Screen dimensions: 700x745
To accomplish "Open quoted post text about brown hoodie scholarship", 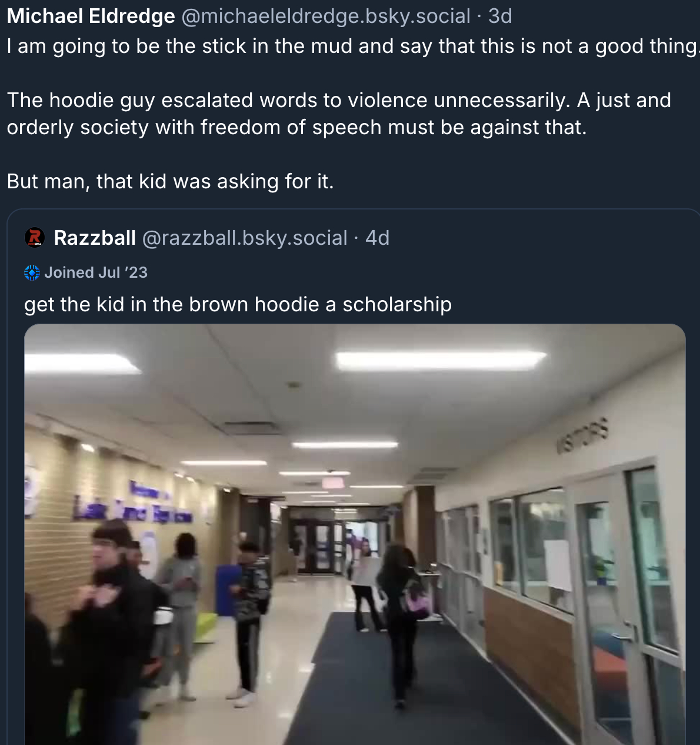I will tap(238, 304).
